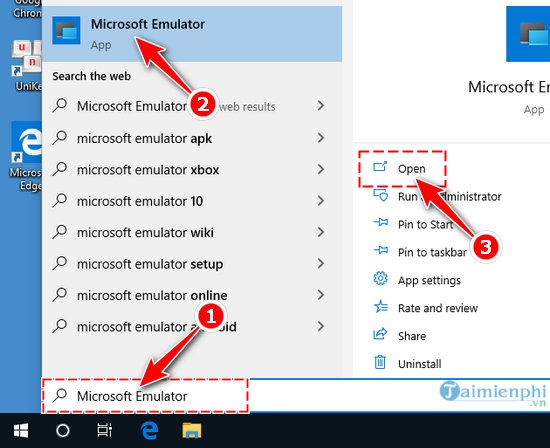This screenshot has width=550, height=448.
Task: Expand the 'microsoft emulator 10' suggestion arrow
Action: 321,201
